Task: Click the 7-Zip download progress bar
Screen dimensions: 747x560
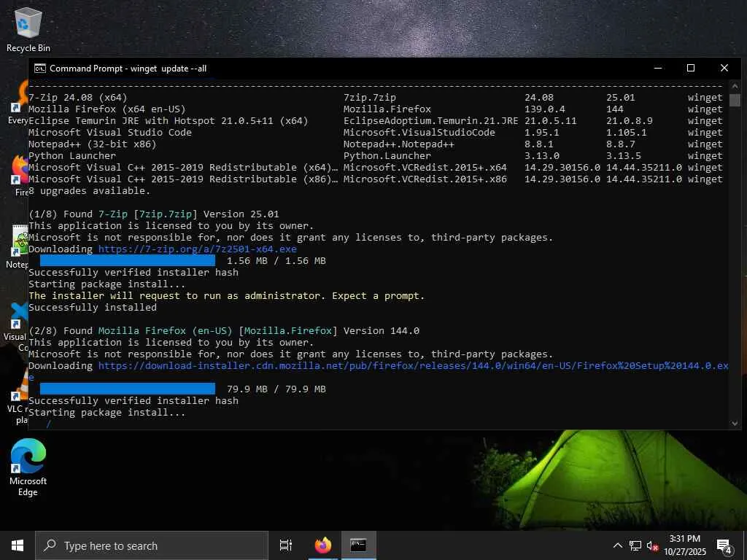Action: (x=127, y=260)
